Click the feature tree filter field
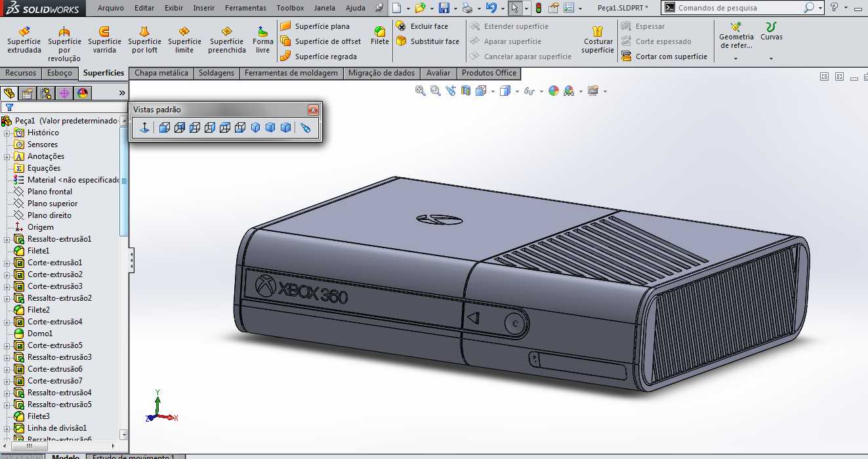 (x=64, y=107)
